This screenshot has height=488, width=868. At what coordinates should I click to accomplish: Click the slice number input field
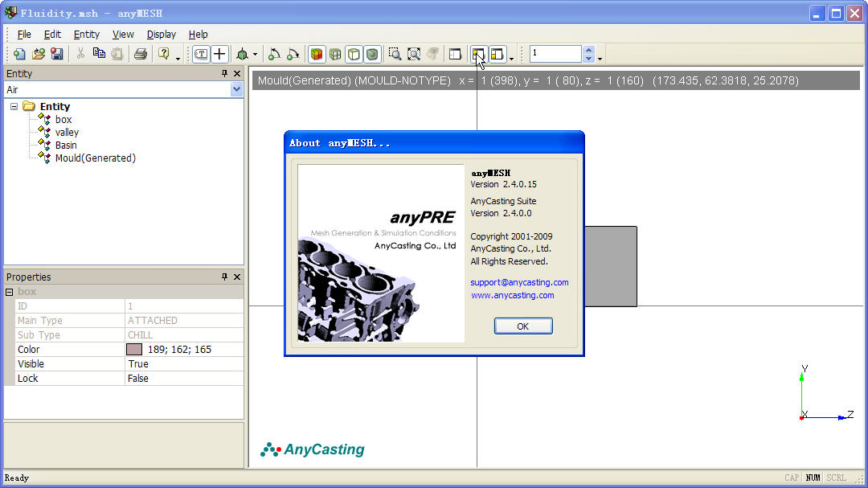pyautogui.click(x=555, y=54)
